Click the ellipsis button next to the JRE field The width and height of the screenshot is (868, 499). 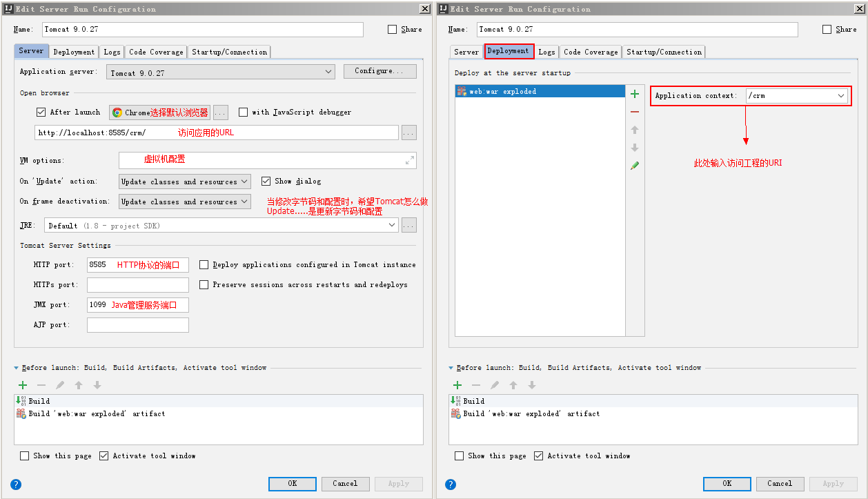click(x=408, y=226)
